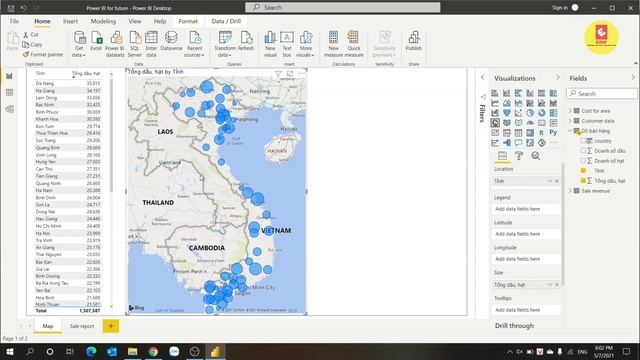This screenshot has height=360, width=640.
Task: Select the Pie chart visualization
Action: point(530,113)
